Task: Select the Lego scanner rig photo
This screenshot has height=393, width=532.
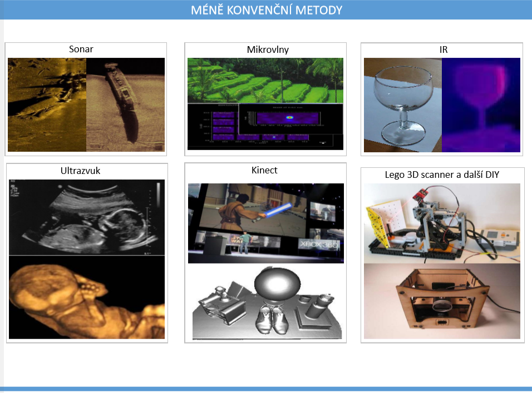Action: tap(442, 223)
